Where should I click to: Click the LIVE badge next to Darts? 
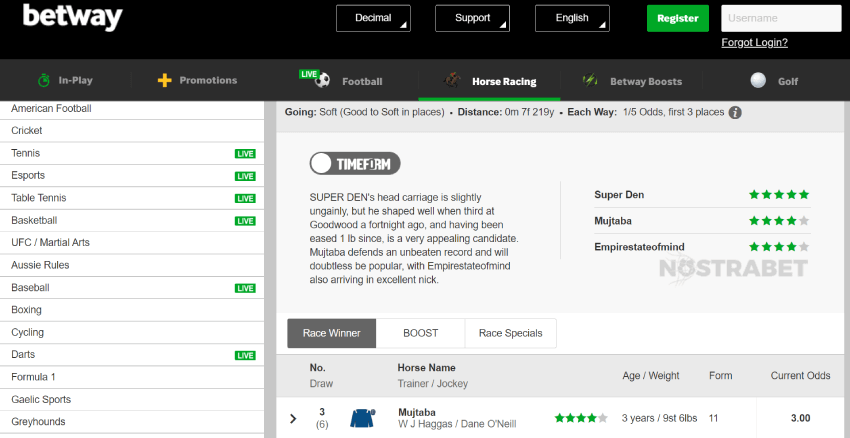(x=245, y=356)
